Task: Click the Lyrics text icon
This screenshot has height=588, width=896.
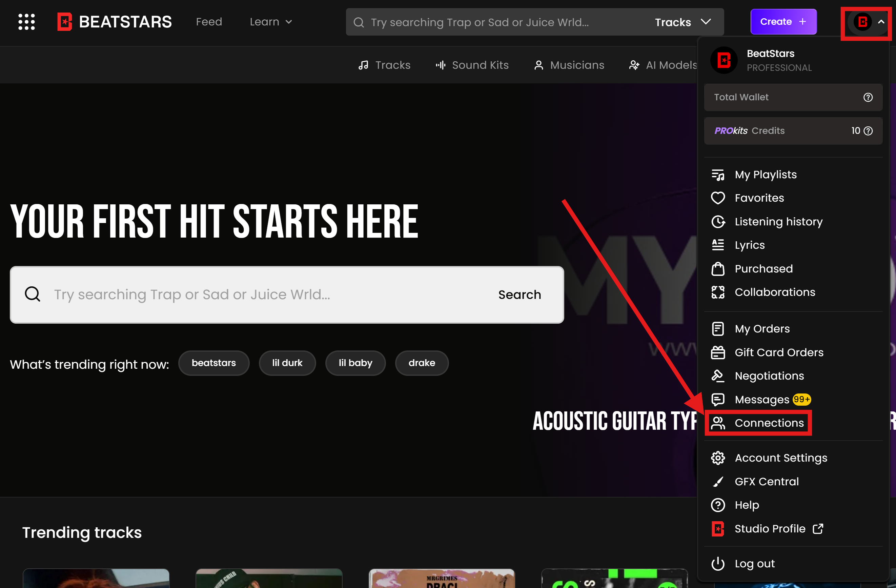Action: coord(717,245)
